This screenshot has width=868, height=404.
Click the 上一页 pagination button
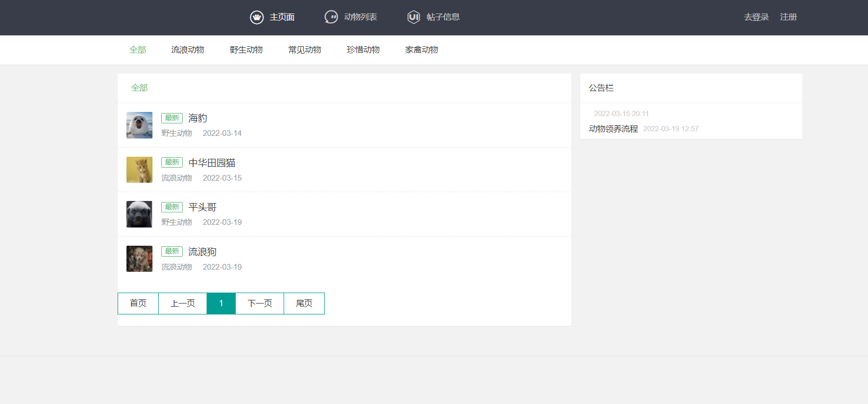(183, 304)
